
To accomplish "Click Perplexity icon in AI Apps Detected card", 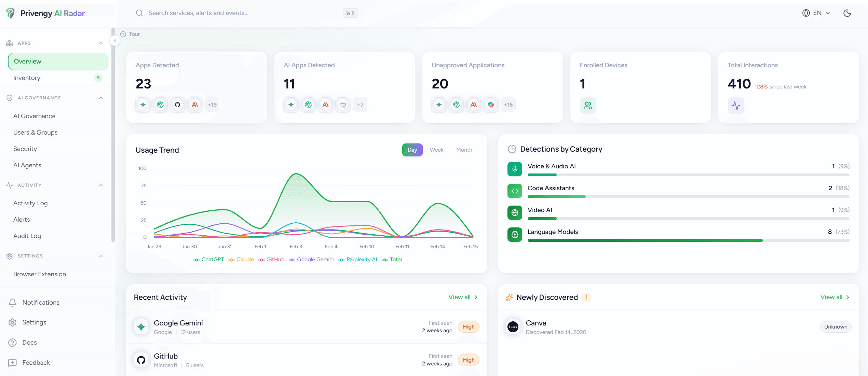I will 343,105.
